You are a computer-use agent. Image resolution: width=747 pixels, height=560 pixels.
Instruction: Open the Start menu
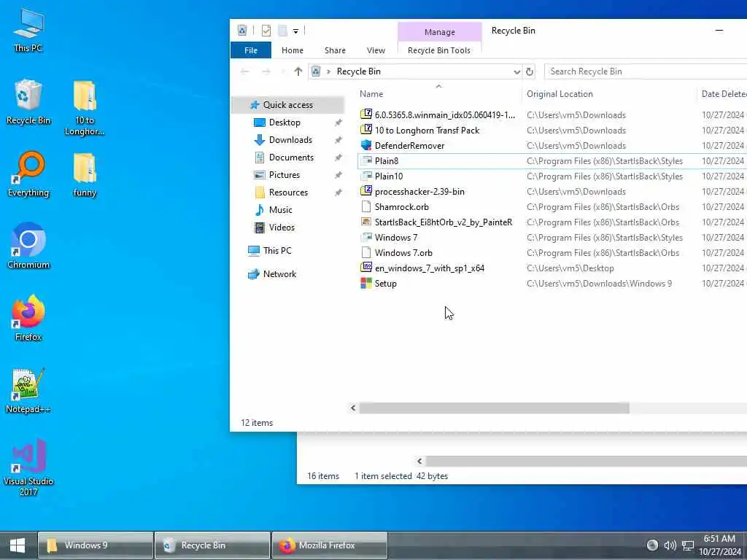point(18,545)
